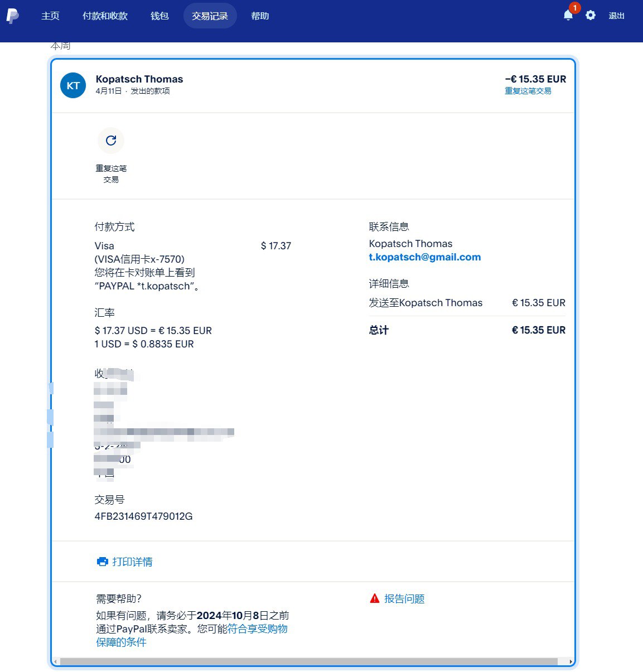Screen dimensions: 643x672
Task: Open the 帮助 menu item
Action: [x=260, y=16]
